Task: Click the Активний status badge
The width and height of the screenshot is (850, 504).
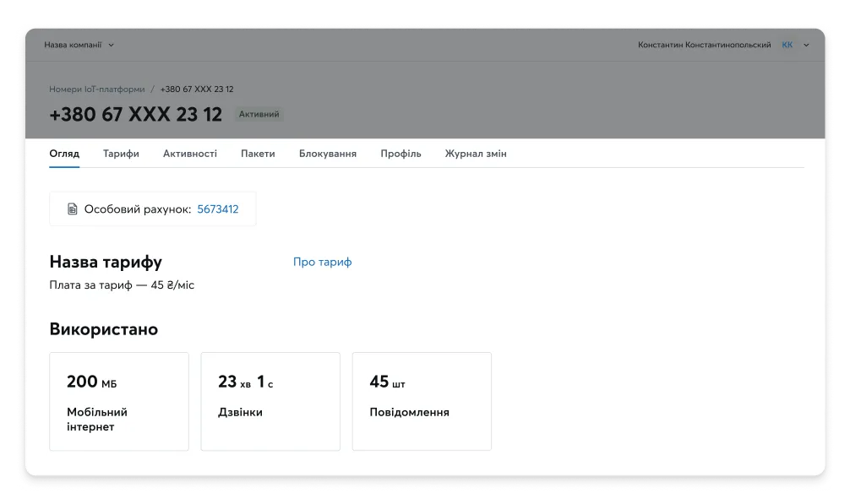Action: click(259, 114)
